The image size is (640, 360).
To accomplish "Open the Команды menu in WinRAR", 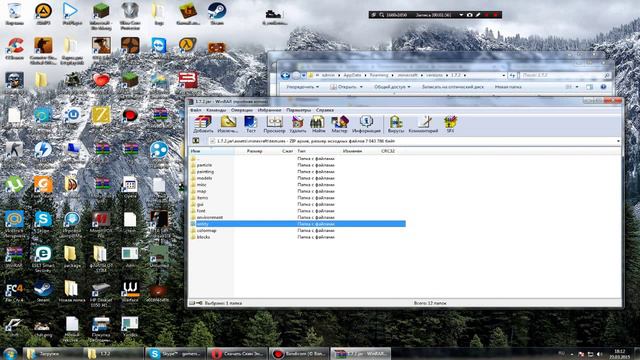I will click(216, 110).
